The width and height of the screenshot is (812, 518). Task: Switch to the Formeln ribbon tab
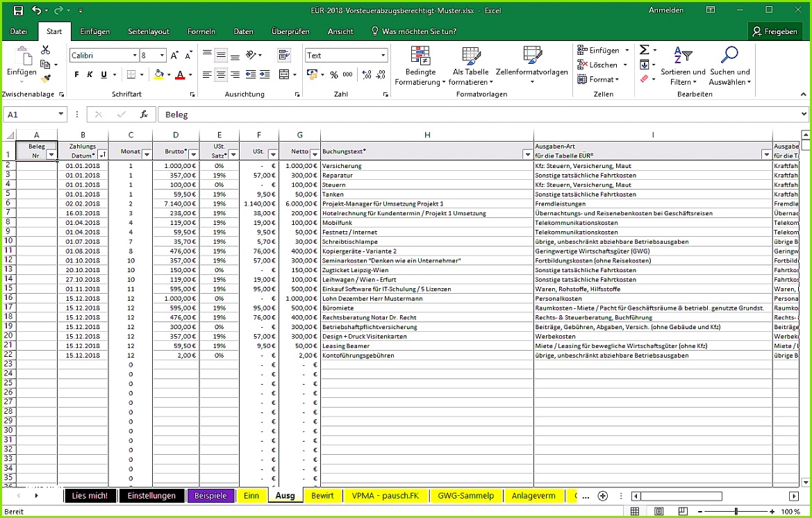coord(201,31)
